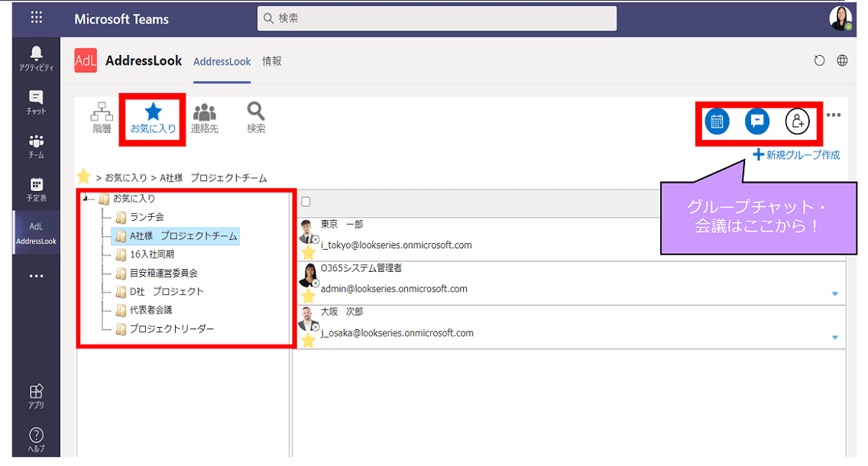Select the ランチ会 folder
The height and width of the screenshot is (466, 868).
coord(147,218)
